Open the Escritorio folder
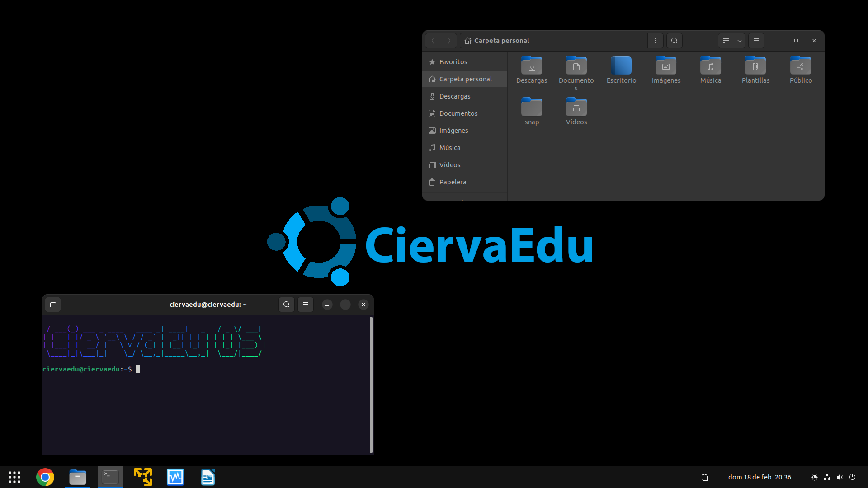The image size is (868, 488). pyautogui.click(x=621, y=70)
